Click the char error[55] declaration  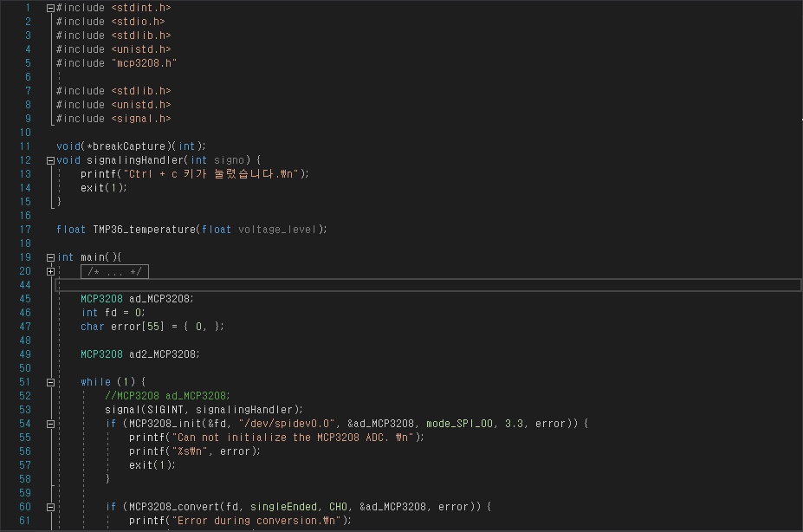pyautogui.click(x=152, y=327)
